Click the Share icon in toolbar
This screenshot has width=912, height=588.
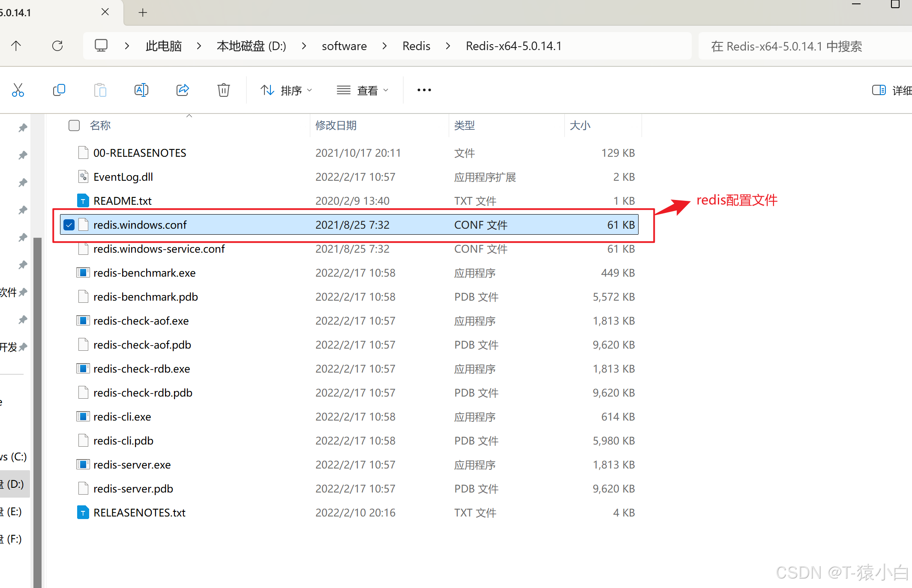tap(183, 90)
